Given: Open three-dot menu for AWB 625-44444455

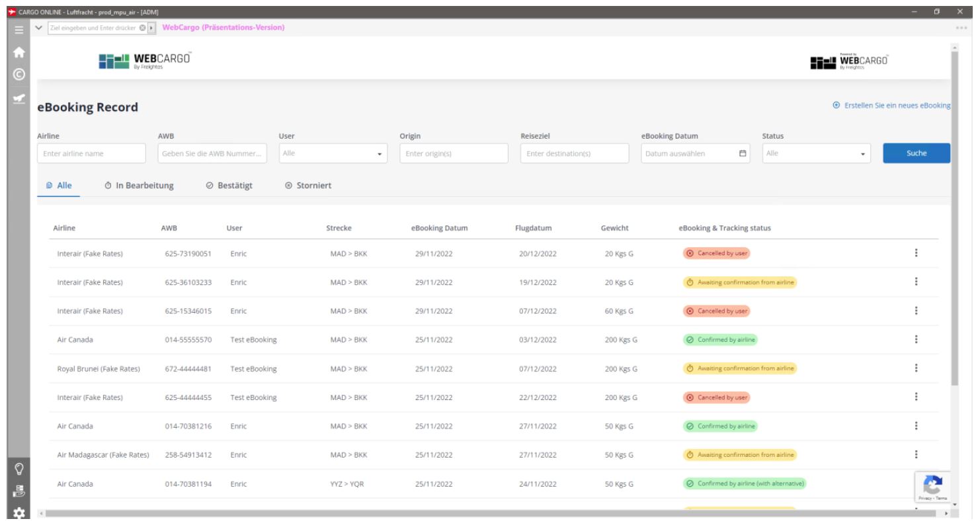Looking at the screenshot, I should (x=916, y=397).
